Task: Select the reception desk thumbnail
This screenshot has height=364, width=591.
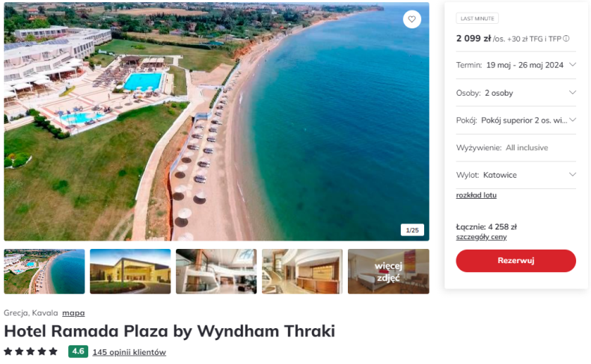Action: [302, 271]
